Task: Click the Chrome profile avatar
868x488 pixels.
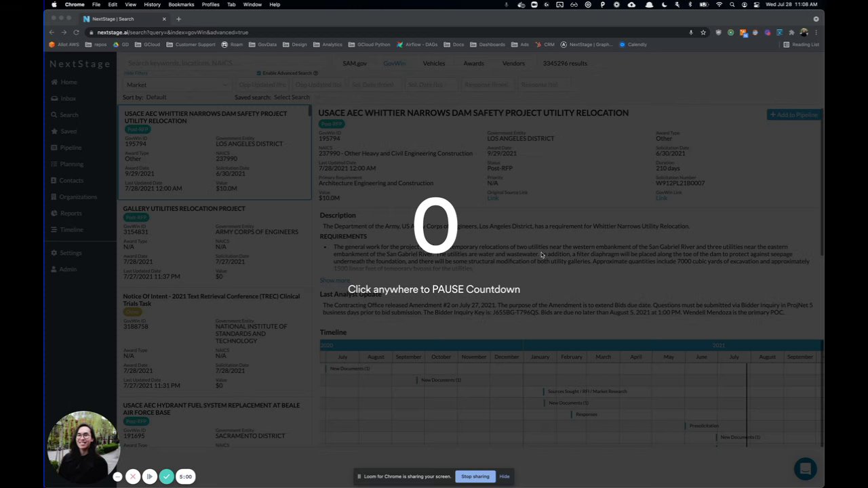Action: 804,33
